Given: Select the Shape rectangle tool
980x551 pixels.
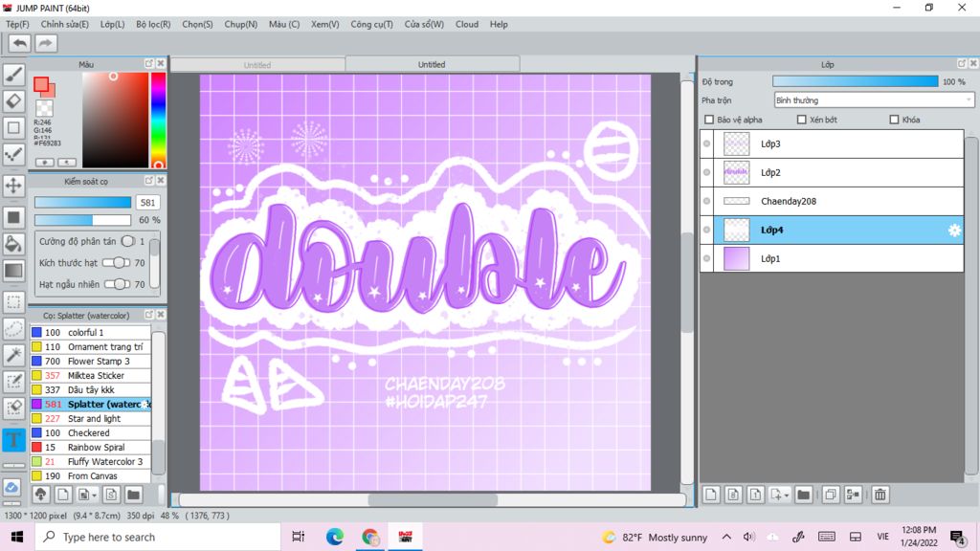Looking at the screenshot, I should point(13,127).
